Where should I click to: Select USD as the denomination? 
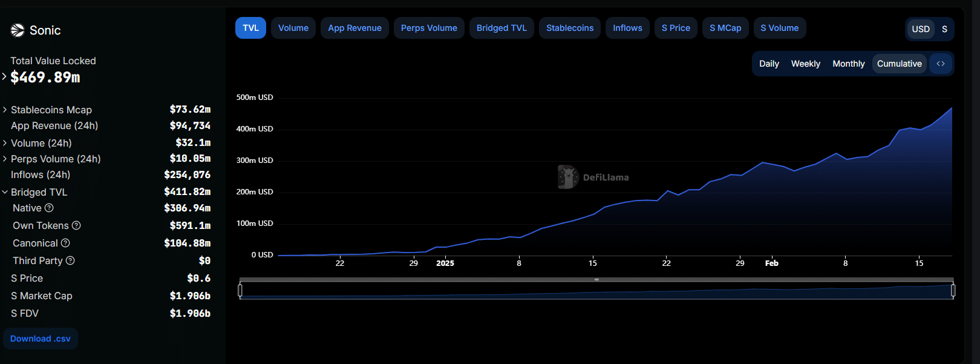pos(921,29)
